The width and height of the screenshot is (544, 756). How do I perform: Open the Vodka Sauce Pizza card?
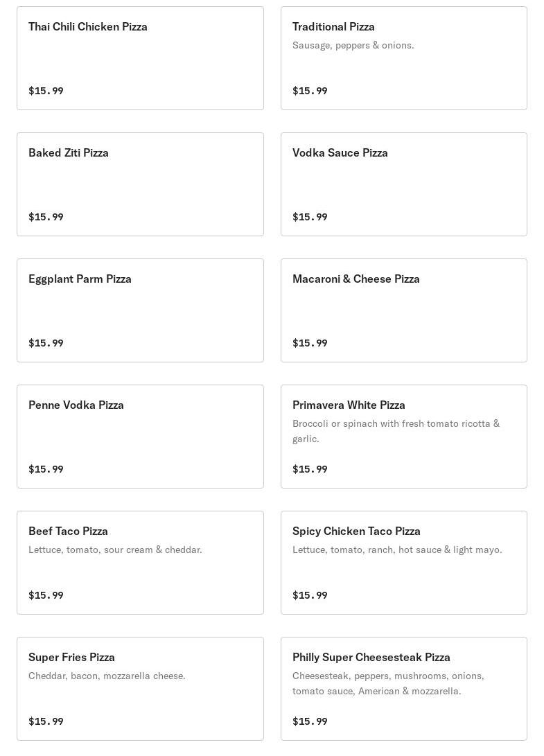[403, 184]
